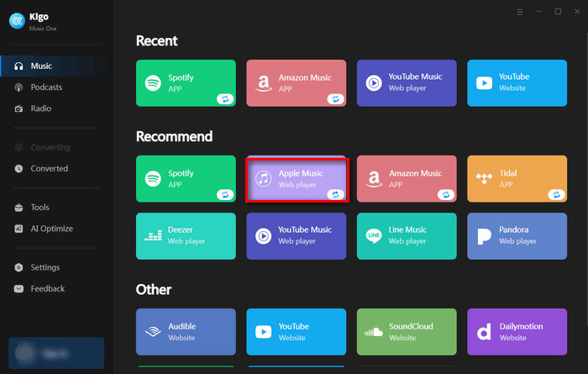Click the Feedback envelope icon

[x=18, y=288]
